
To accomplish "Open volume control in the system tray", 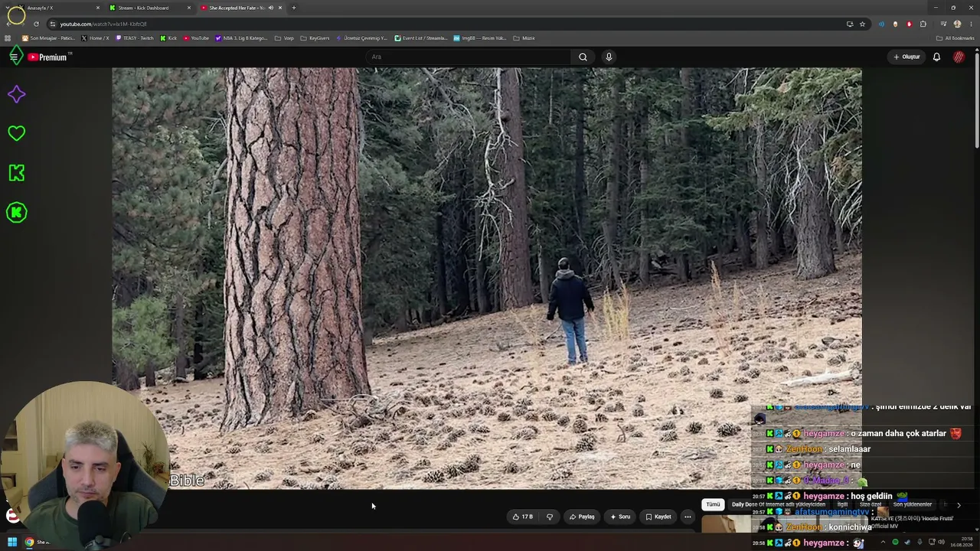I will pos(941,543).
